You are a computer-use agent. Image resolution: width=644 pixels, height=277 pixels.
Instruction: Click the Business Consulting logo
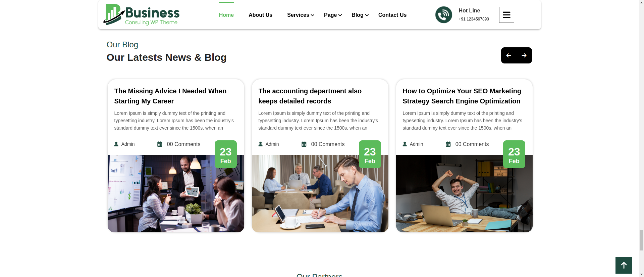click(142, 15)
